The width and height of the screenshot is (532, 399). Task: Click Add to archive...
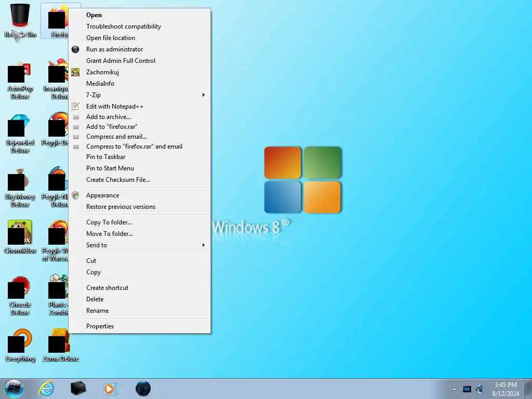pyautogui.click(x=140, y=117)
